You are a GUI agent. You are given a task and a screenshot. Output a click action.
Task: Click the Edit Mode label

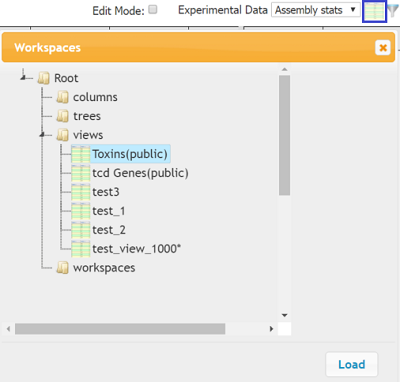118,11
